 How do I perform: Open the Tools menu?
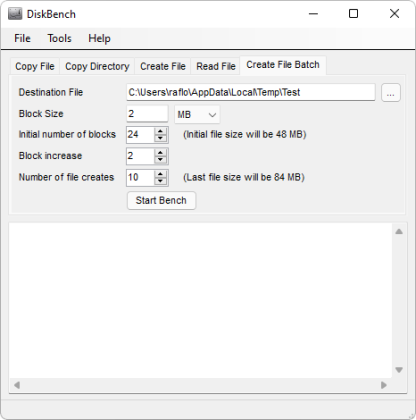[59, 38]
